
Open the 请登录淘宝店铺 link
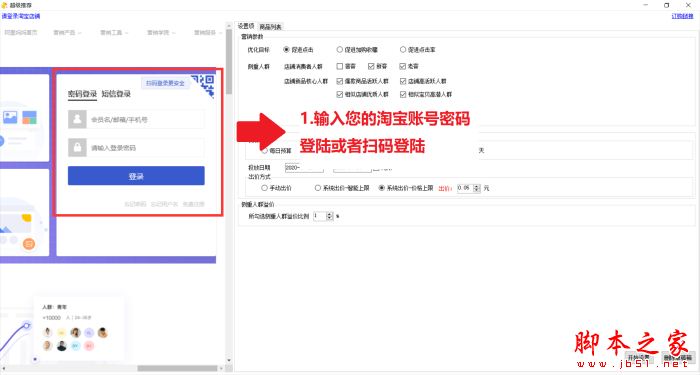click(21, 16)
